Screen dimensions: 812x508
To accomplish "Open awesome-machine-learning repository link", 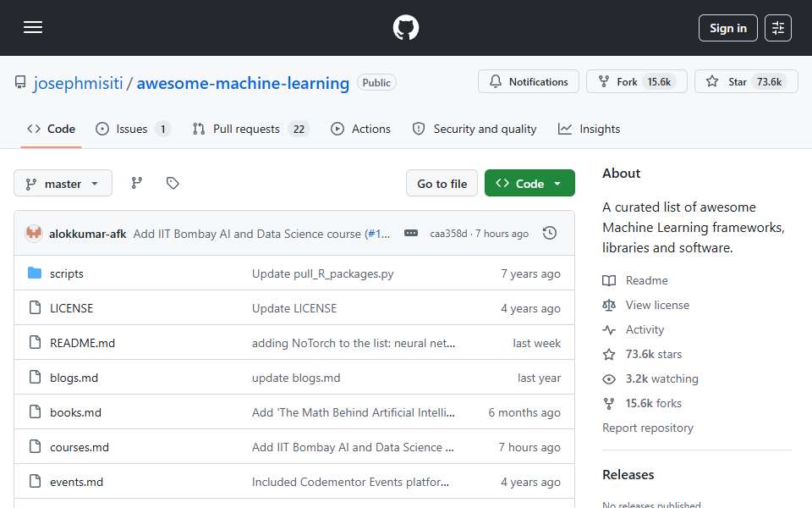I will pyautogui.click(x=243, y=83).
